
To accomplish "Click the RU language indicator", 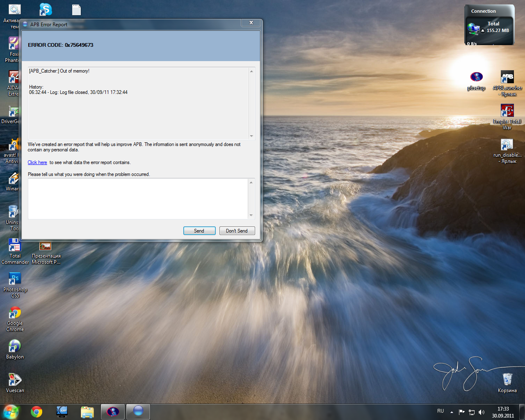I will 441,411.
